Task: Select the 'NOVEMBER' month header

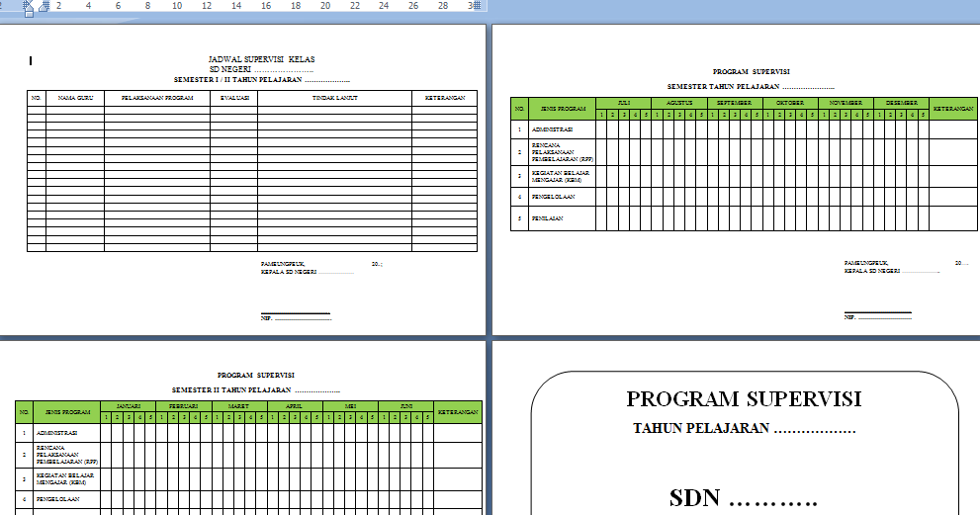Action: point(846,103)
